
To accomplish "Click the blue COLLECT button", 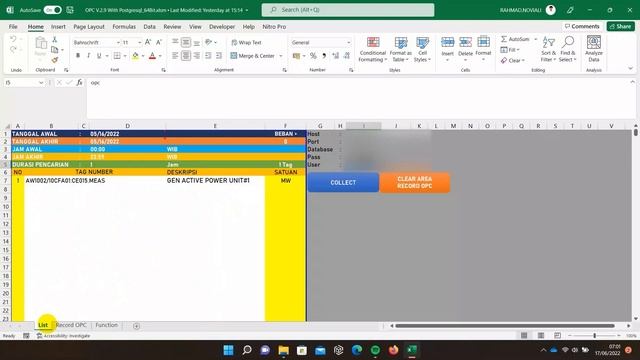I will pyautogui.click(x=343, y=182).
